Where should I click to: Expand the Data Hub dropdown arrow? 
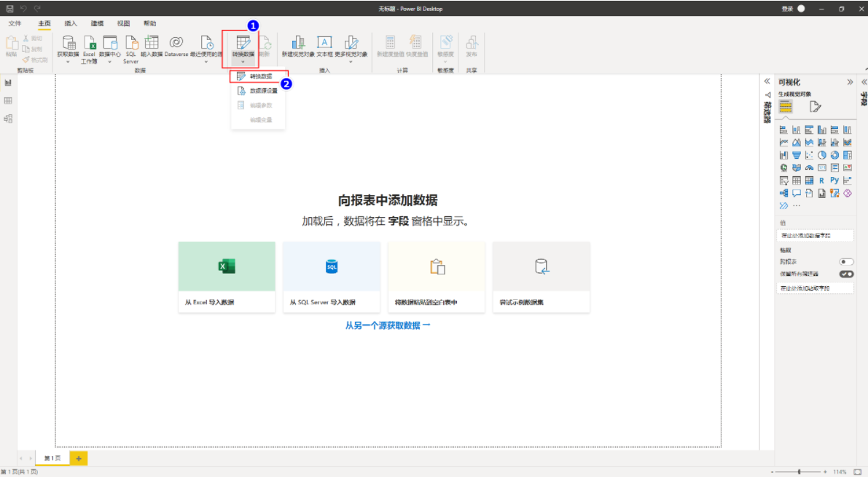(x=109, y=61)
